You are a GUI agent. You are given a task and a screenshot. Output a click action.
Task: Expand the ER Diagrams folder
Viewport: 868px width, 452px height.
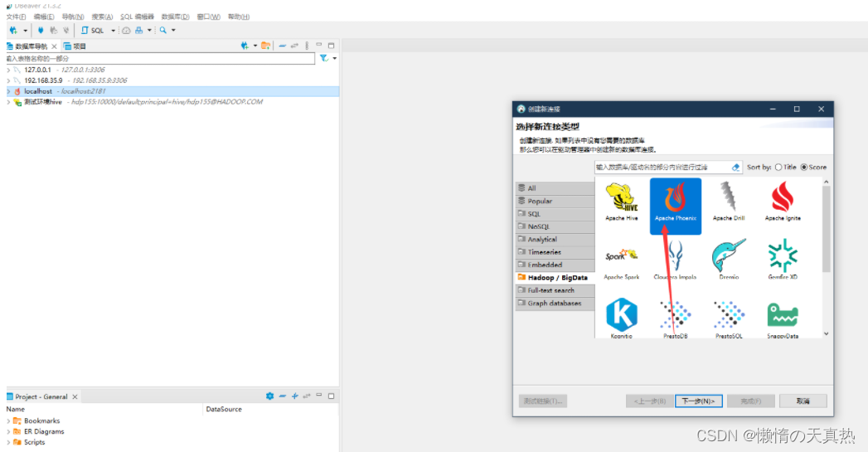[8, 431]
